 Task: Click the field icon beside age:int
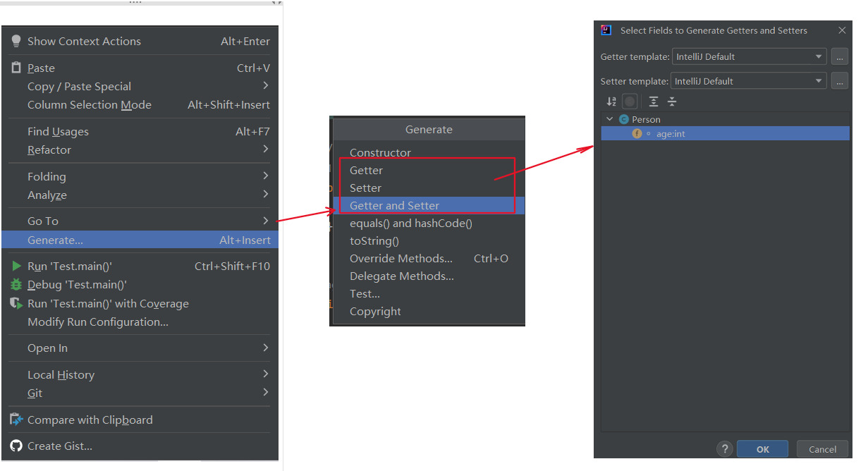(x=637, y=133)
